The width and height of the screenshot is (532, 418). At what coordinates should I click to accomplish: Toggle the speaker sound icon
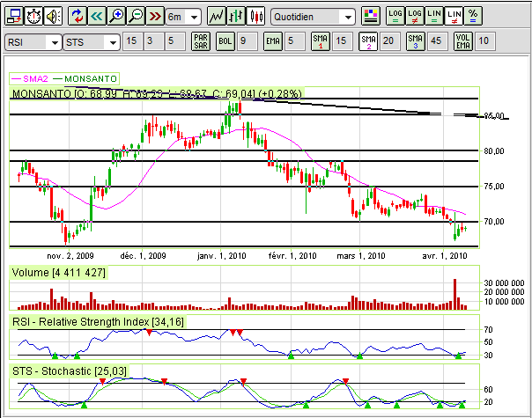53,16
